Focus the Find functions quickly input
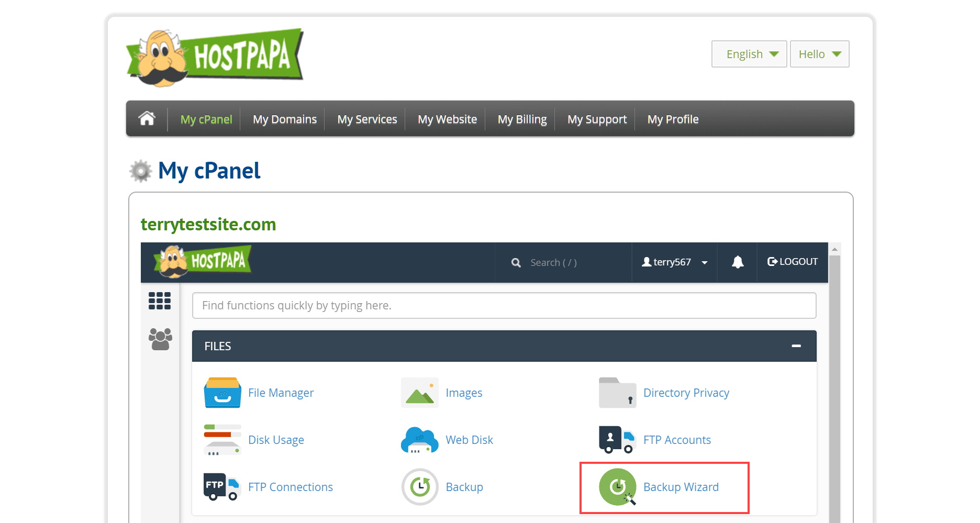The width and height of the screenshot is (980, 523). pos(504,305)
